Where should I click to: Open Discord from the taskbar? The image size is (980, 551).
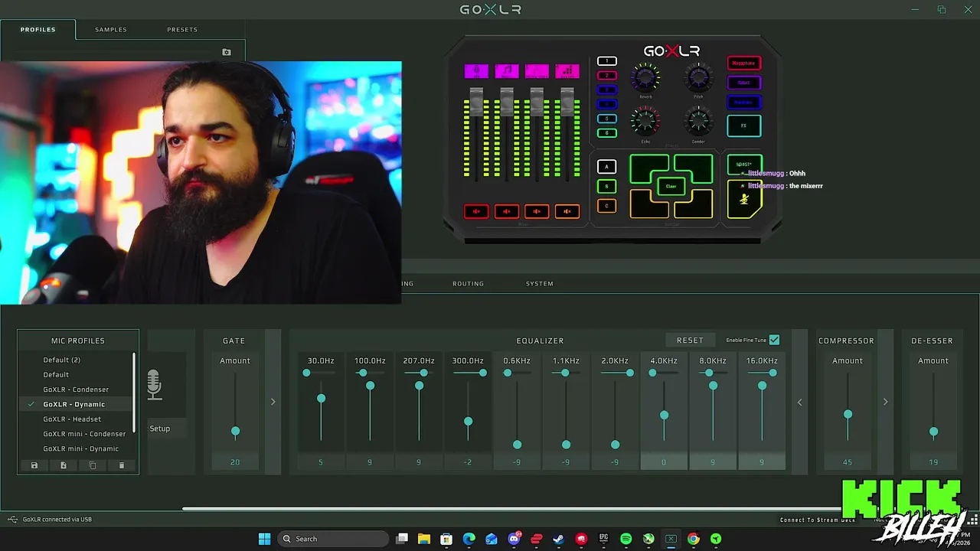(x=514, y=539)
